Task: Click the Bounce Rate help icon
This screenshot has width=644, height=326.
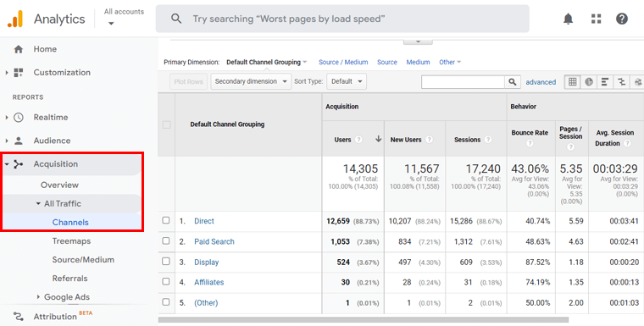Action: coord(530,143)
